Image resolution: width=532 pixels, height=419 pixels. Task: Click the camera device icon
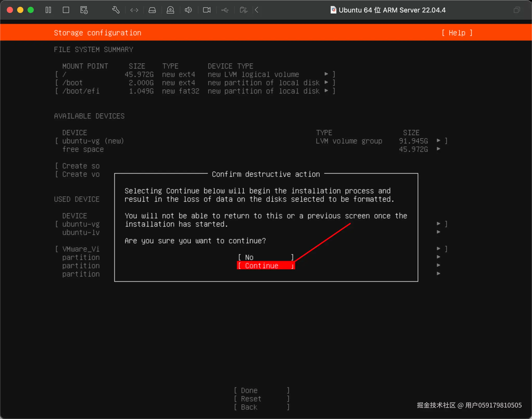pyautogui.click(x=207, y=10)
